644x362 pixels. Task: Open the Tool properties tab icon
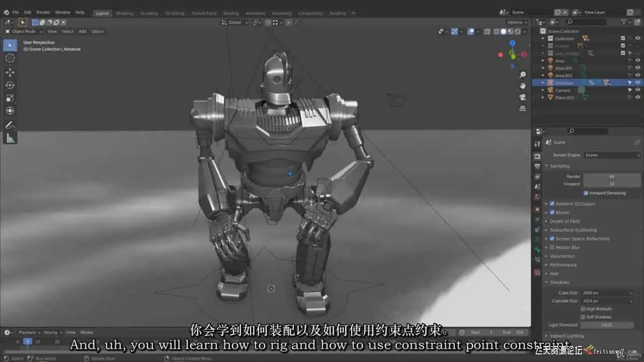(x=537, y=143)
